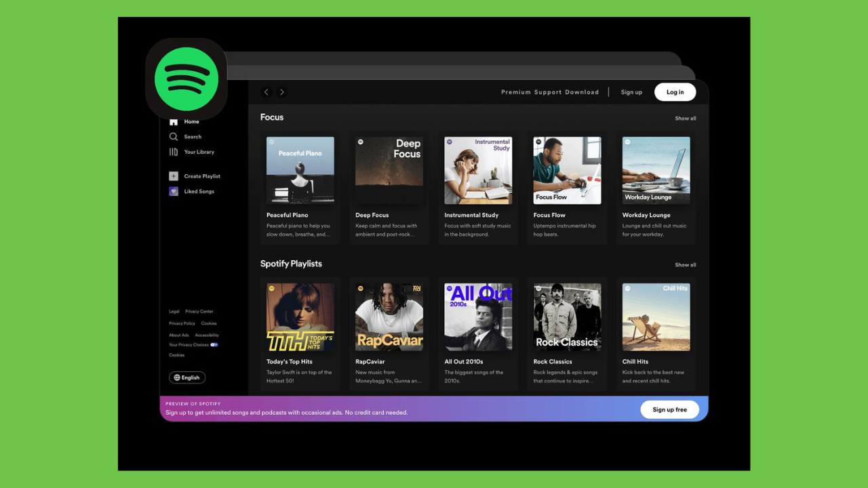The width and height of the screenshot is (868, 488).
Task: Click the Accessibility footer link
Action: click(207, 335)
